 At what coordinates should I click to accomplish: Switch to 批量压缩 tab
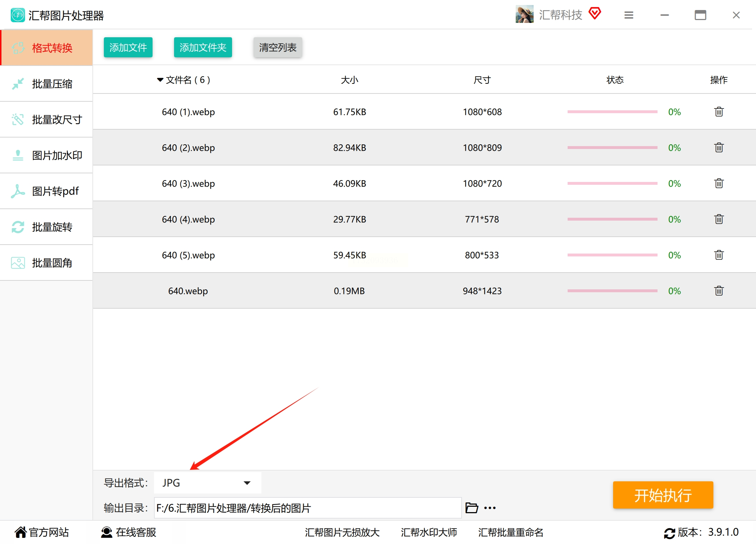pos(47,83)
